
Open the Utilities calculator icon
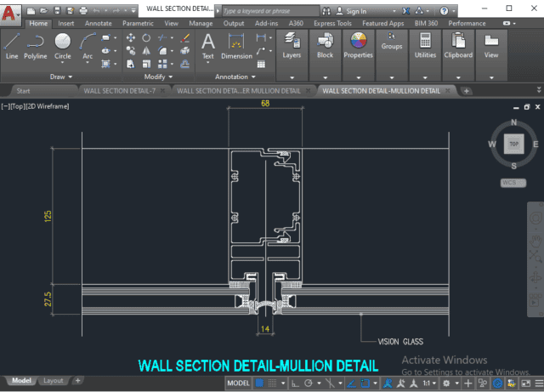click(x=425, y=43)
